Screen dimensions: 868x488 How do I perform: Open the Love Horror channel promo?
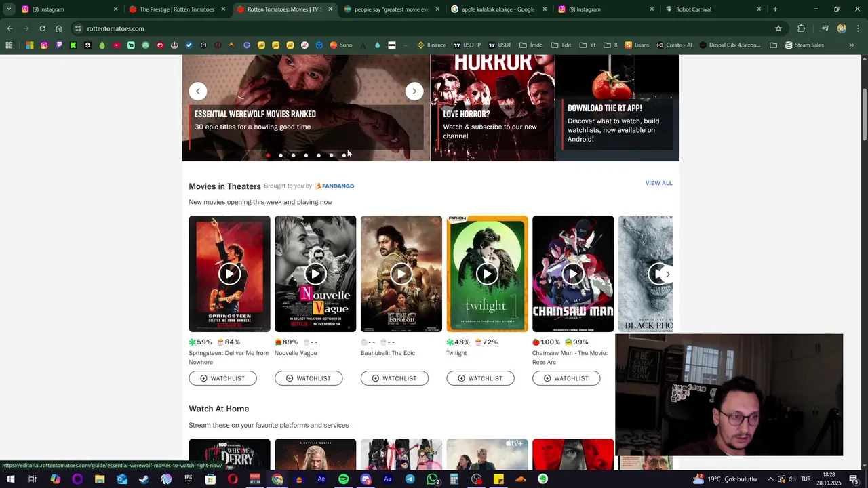492,108
